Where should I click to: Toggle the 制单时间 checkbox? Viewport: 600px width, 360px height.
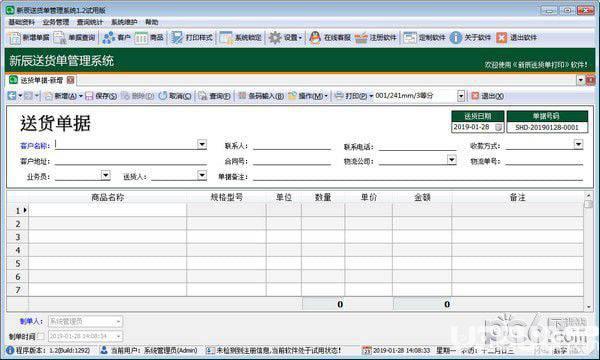pos(41,336)
